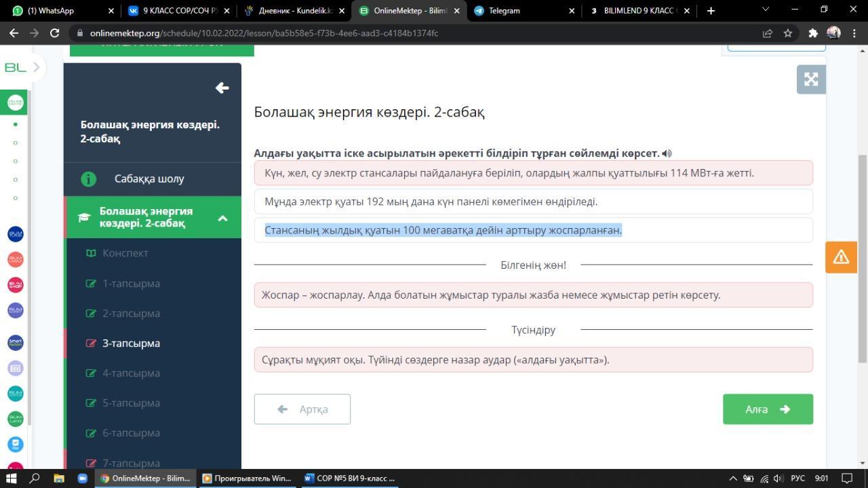Select answer about 114 МВт-ға жетті

click(x=533, y=173)
